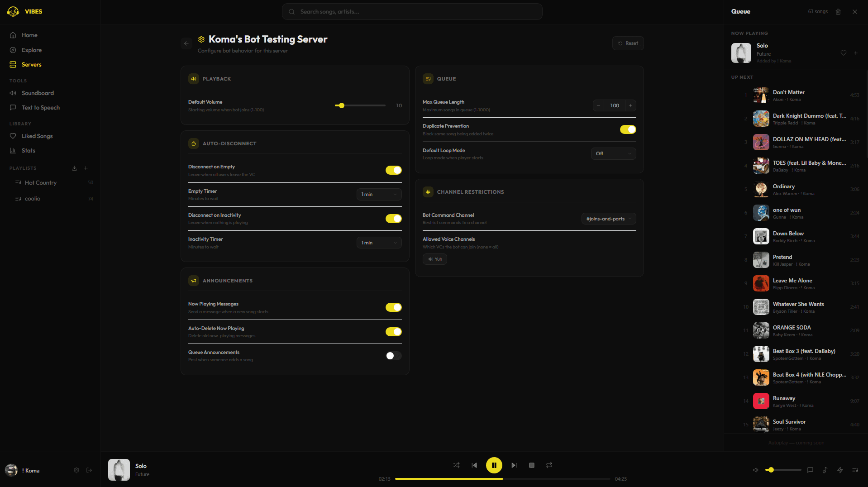
Task: Enable the Queue Announcements toggle
Action: click(393, 356)
